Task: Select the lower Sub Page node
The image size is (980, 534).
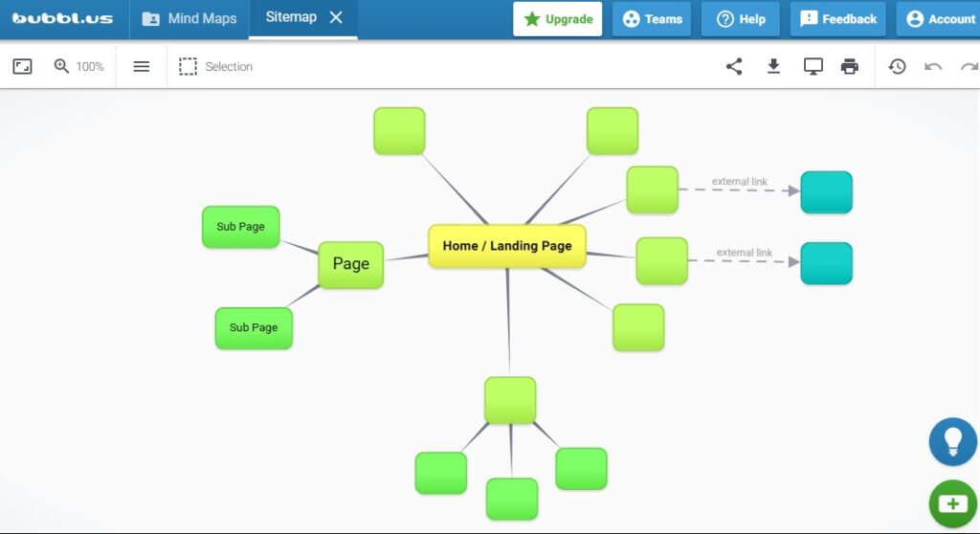Action: pos(254,327)
